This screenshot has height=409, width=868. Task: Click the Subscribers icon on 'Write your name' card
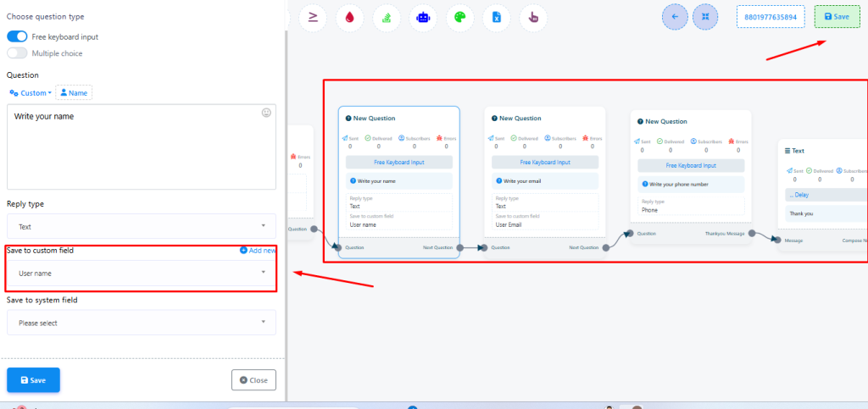click(x=401, y=138)
